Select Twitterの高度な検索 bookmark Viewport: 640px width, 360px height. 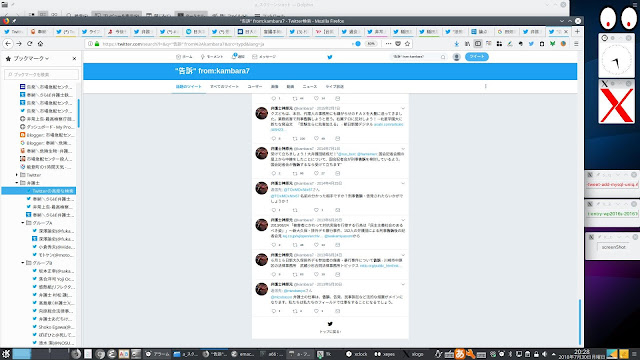click(39, 191)
